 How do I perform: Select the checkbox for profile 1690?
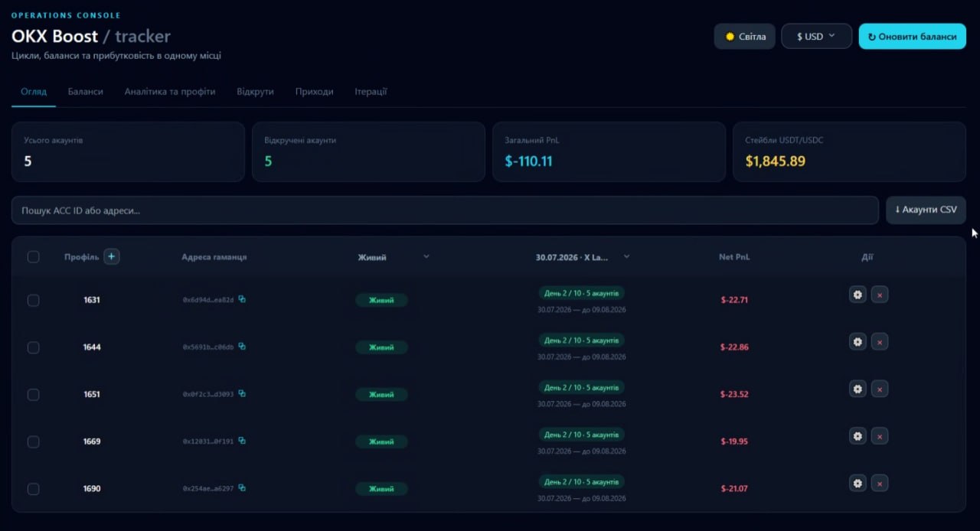34,489
